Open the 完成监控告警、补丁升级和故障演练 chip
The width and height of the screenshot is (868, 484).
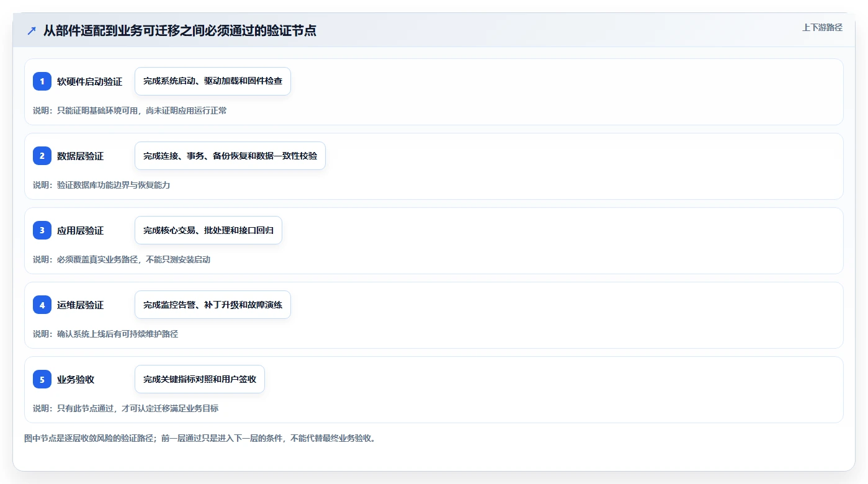click(x=213, y=305)
